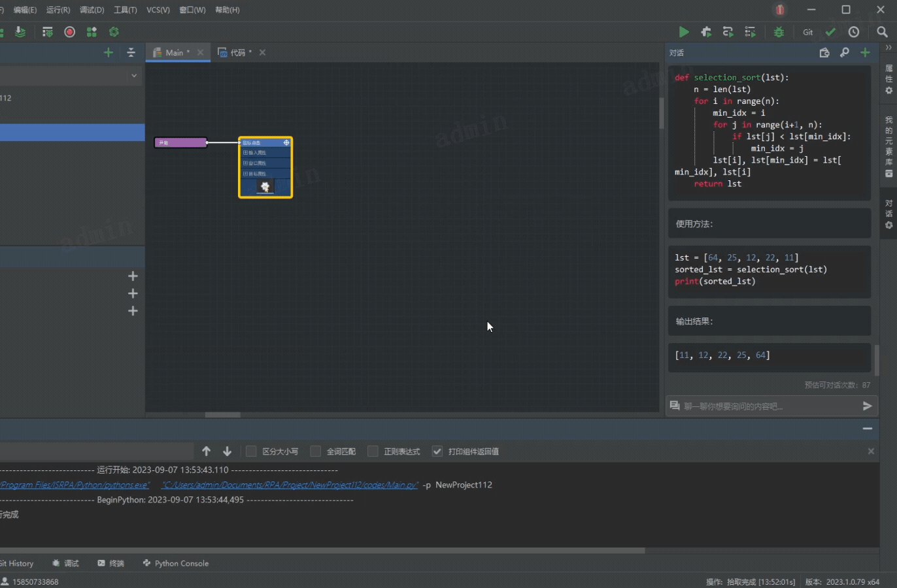Image resolution: width=897 pixels, height=588 pixels.
Task: Click the green Run play button
Action: tap(683, 32)
